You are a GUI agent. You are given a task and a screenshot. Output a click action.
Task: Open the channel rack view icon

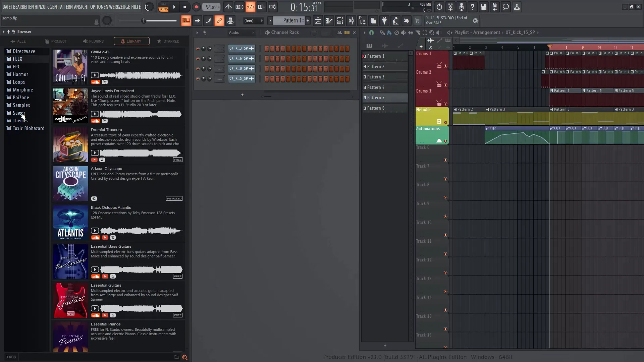click(340, 21)
